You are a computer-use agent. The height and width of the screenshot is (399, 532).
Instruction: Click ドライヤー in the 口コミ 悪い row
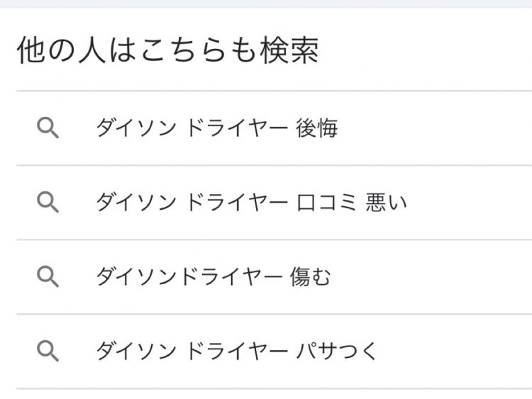pyautogui.click(x=237, y=203)
